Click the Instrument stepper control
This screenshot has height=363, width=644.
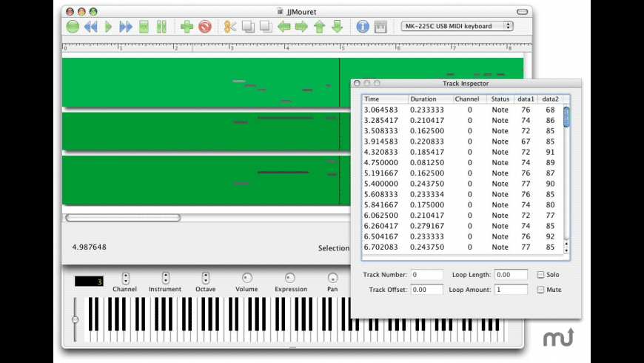(166, 279)
